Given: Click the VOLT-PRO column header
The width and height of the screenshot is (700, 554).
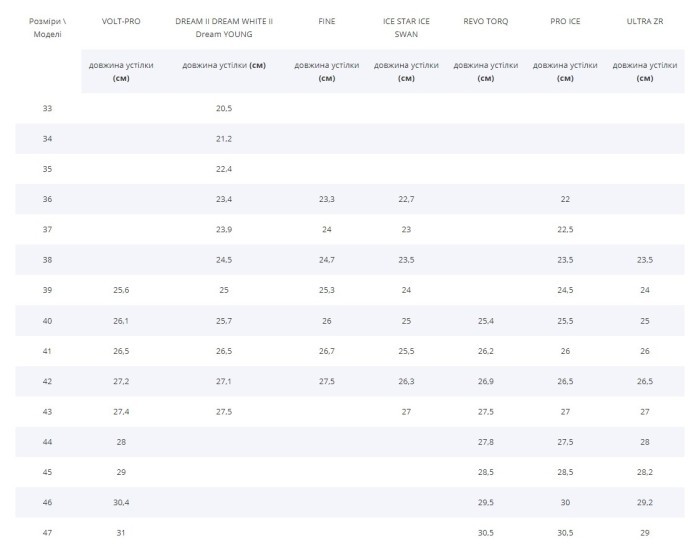Looking at the screenshot, I should point(121,21).
